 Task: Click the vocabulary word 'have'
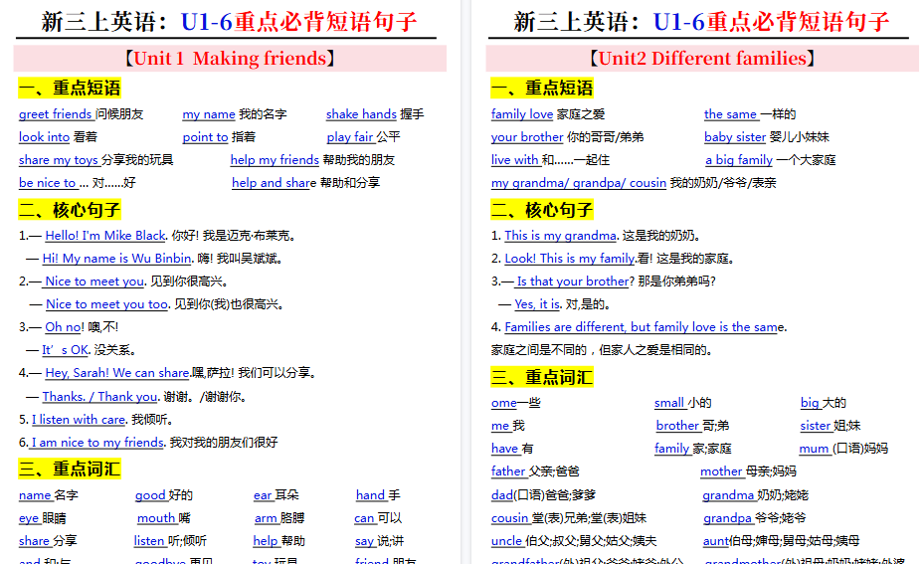(x=504, y=449)
